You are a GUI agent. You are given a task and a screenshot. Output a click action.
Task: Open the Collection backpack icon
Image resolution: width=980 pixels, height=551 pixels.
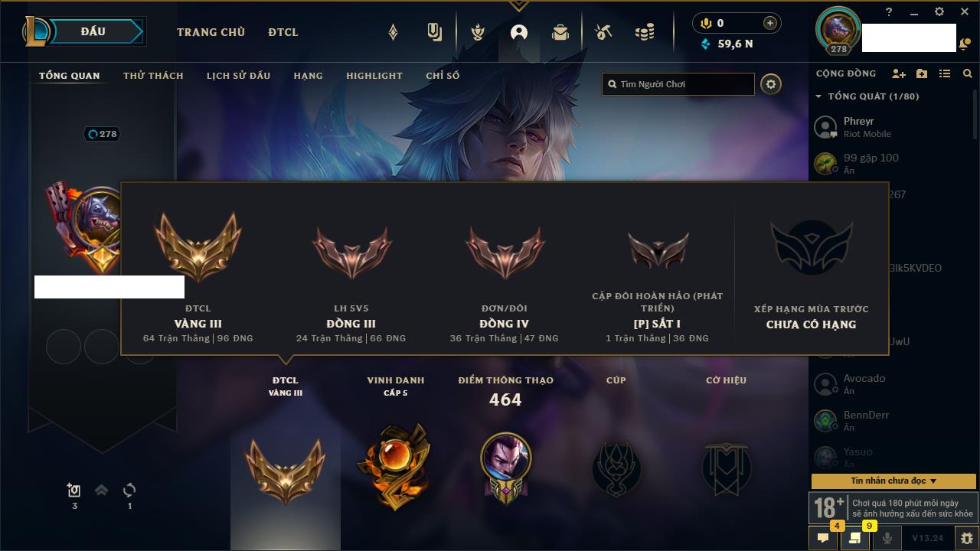[560, 32]
